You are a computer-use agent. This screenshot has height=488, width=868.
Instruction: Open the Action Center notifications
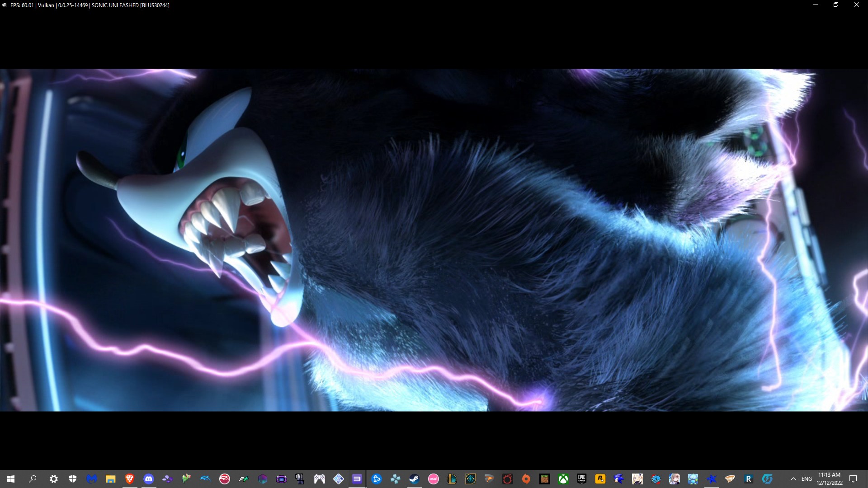[x=853, y=479]
